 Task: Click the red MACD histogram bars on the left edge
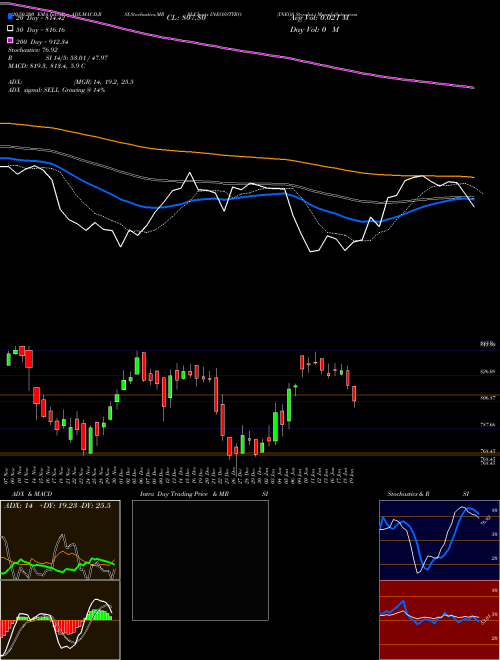coord(5,627)
